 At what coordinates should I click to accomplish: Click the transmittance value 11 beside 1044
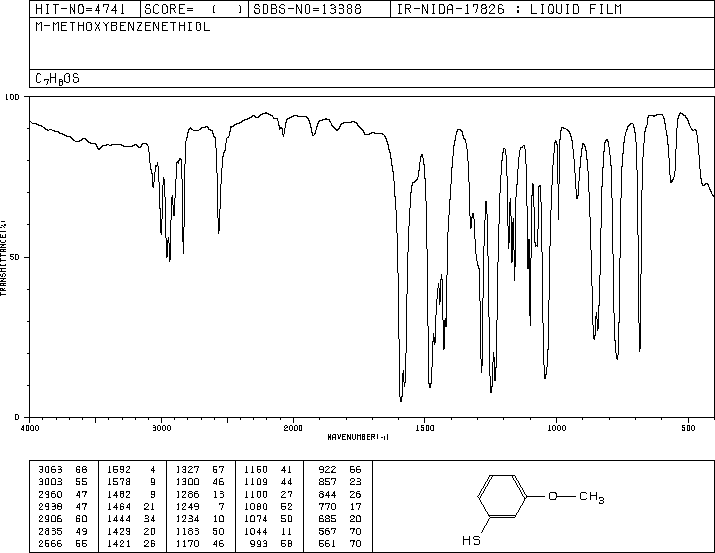coord(287,531)
